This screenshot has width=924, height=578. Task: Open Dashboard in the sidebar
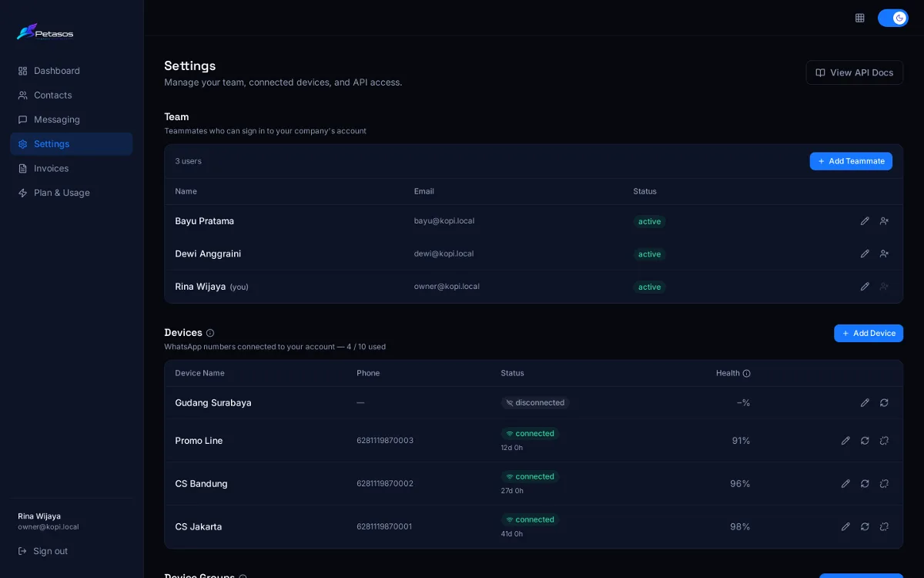tap(72, 71)
